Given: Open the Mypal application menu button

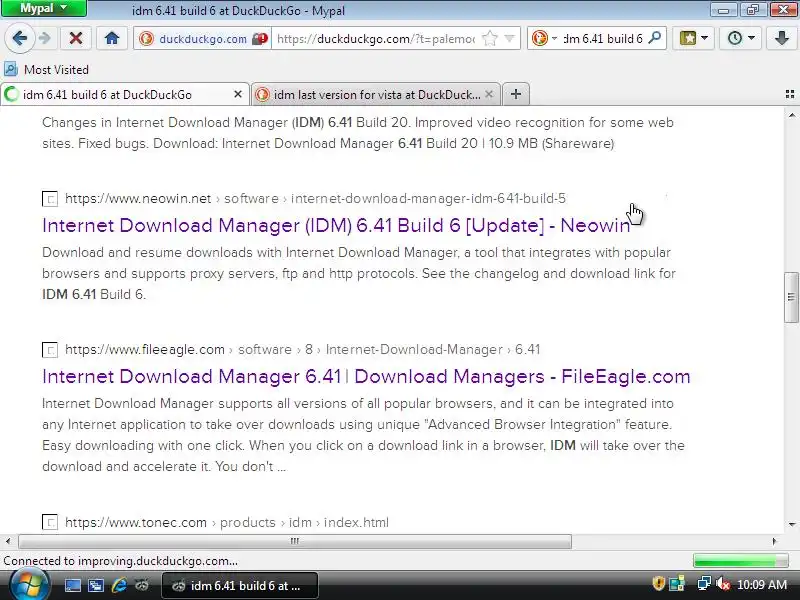Looking at the screenshot, I should point(43,8).
